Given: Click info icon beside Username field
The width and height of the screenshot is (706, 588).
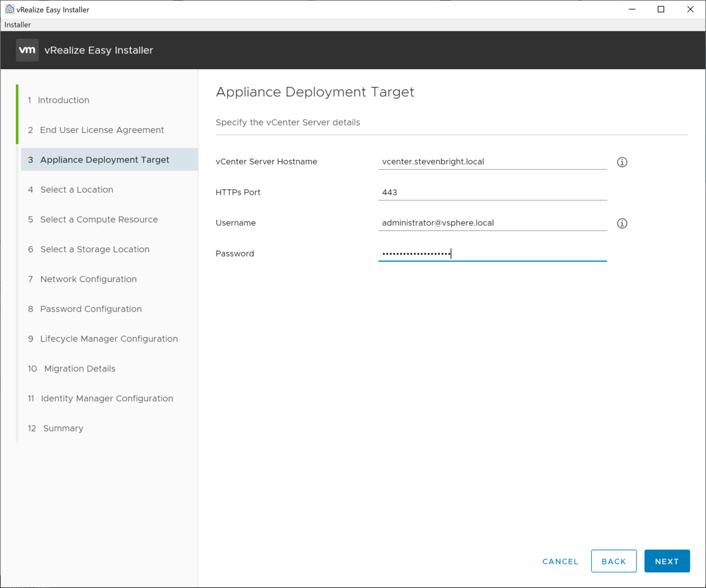Looking at the screenshot, I should (622, 223).
